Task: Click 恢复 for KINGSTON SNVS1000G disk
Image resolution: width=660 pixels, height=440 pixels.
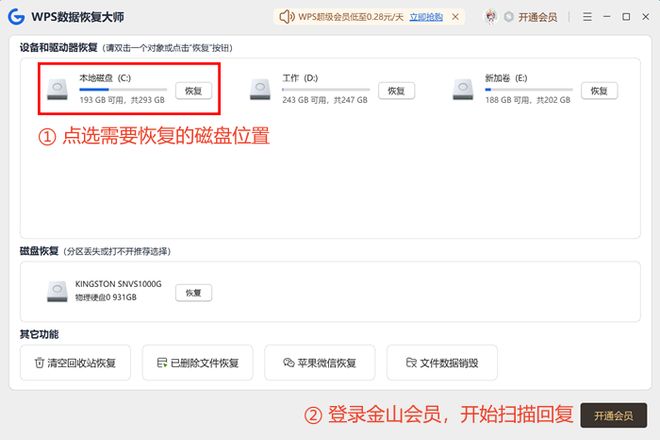Action: click(x=194, y=293)
